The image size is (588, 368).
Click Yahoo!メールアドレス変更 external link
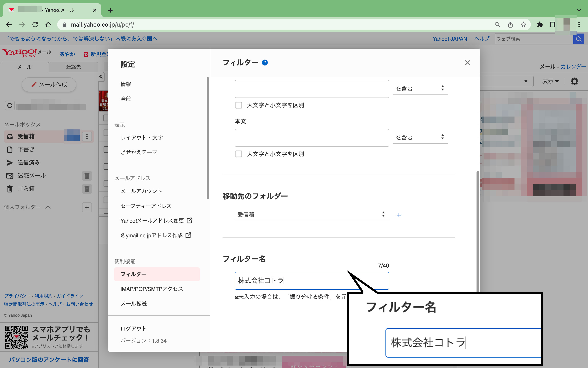pos(156,221)
